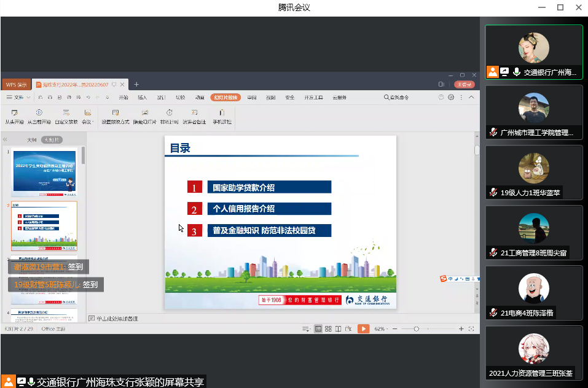Switch to the 云服务 cloud services tab
The width and height of the screenshot is (588, 388).
coord(339,98)
